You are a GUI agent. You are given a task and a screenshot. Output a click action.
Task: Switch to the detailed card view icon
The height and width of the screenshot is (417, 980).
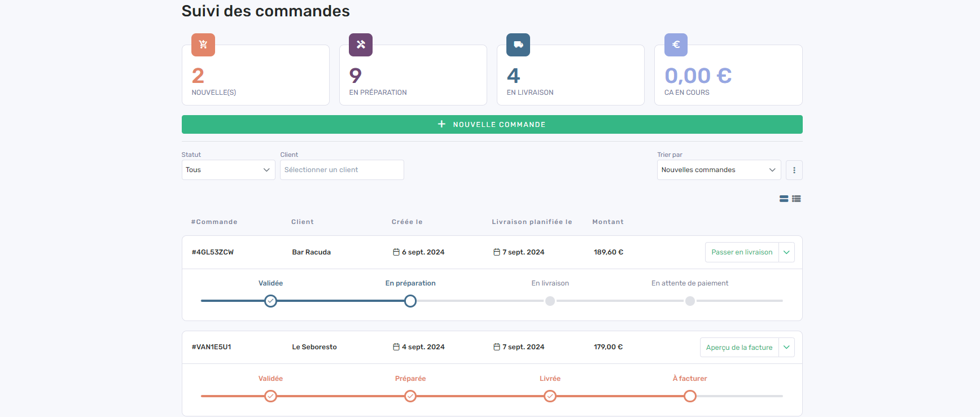(784, 199)
